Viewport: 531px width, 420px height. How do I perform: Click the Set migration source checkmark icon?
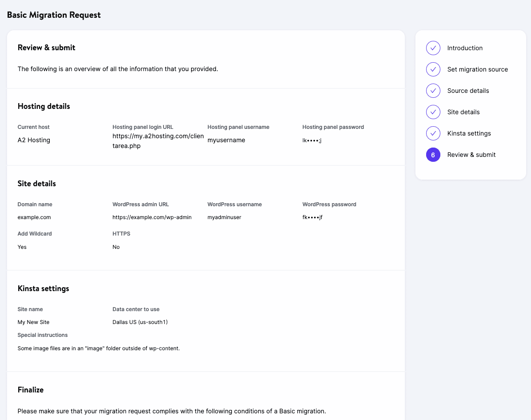tap(433, 69)
